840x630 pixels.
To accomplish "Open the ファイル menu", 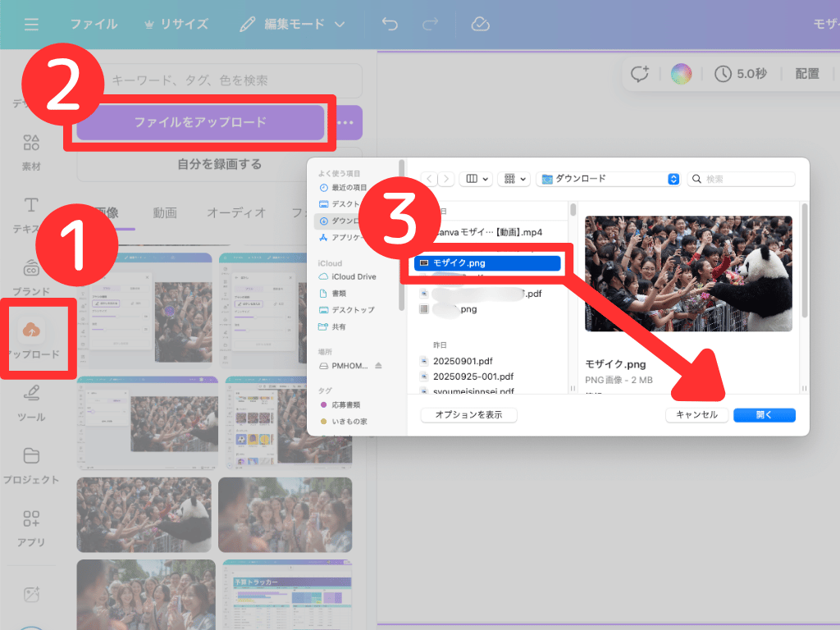I will tap(93, 25).
